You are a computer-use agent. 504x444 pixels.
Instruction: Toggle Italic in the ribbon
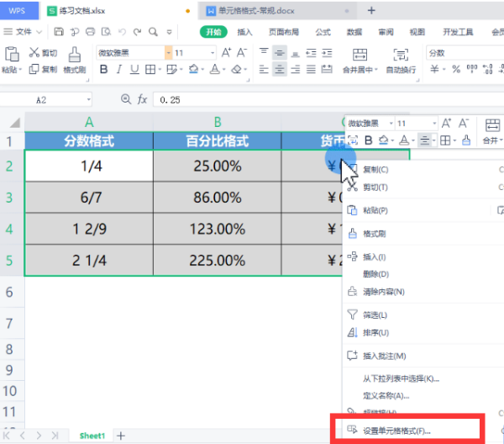[119, 69]
